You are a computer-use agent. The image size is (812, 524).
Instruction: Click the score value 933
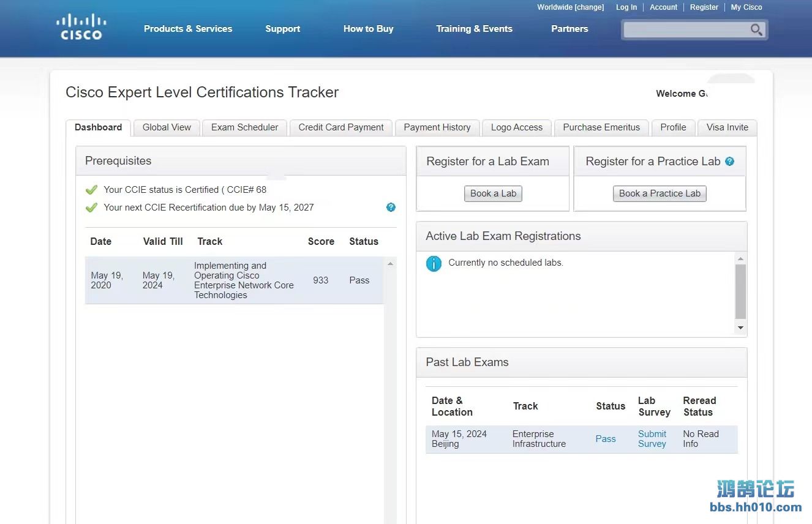pyautogui.click(x=321, y=280)
